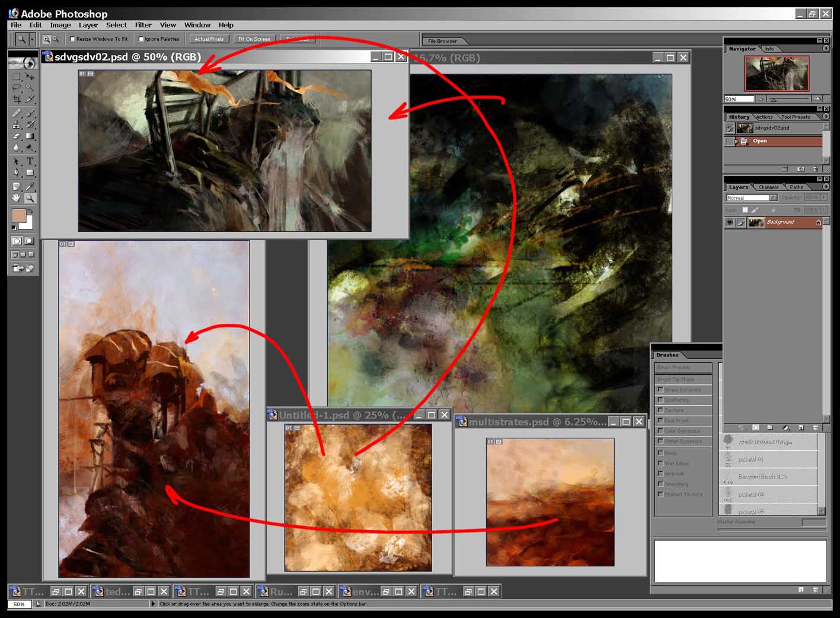This screenshot has width=840, height=618.
Task: Click the Actual Pixels button
Action: (209, 39)
